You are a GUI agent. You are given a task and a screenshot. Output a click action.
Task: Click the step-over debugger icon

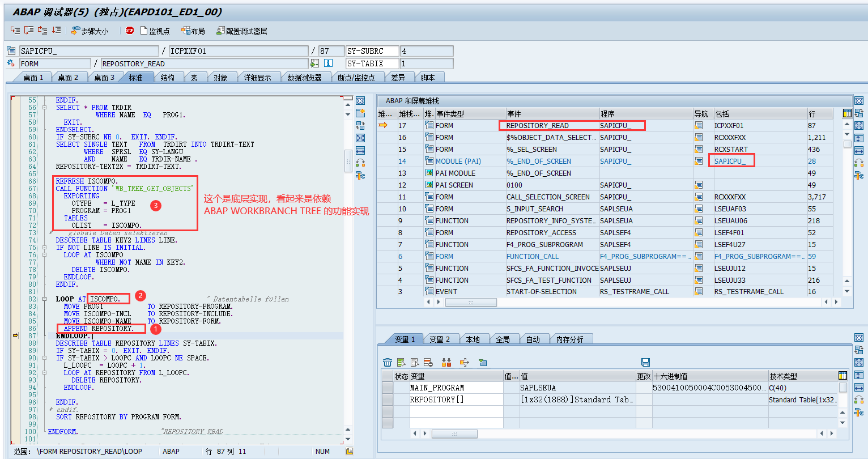click(28, 31)
